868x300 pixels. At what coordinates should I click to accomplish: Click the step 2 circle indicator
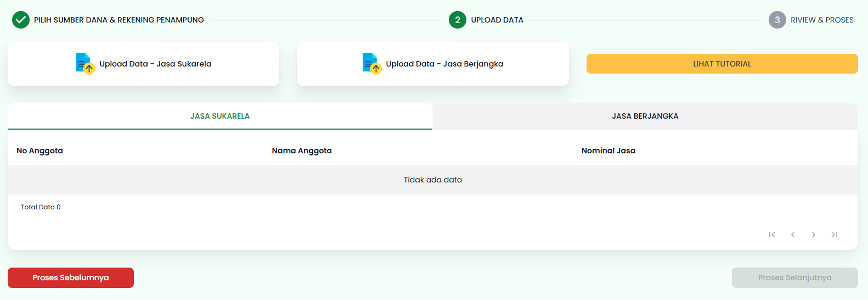(457, 20)
